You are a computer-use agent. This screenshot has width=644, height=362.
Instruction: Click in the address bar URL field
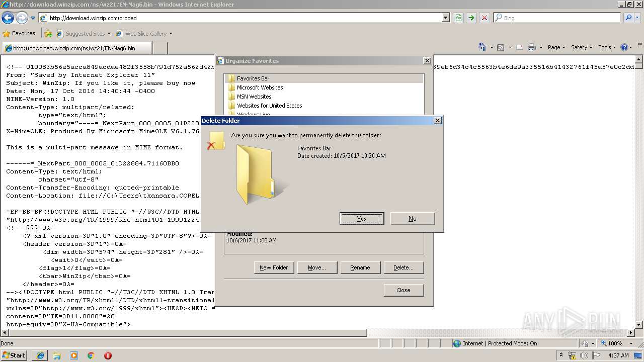click(245, 18)
